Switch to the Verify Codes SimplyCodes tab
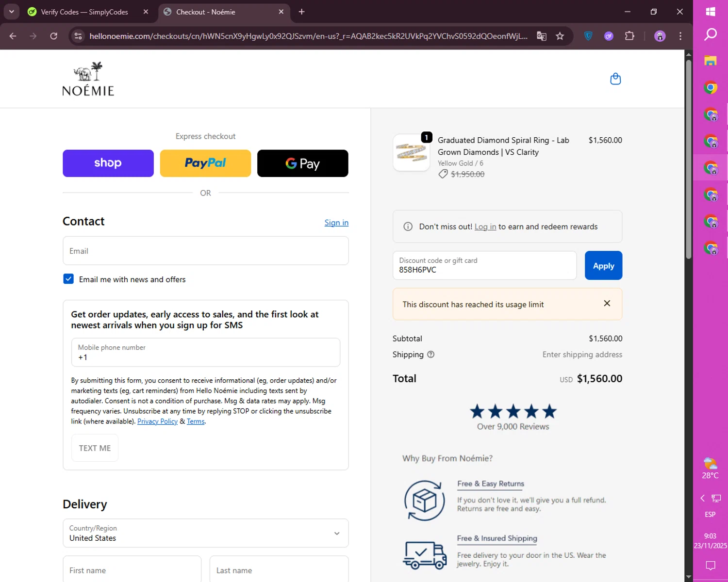 coord(84,12)
